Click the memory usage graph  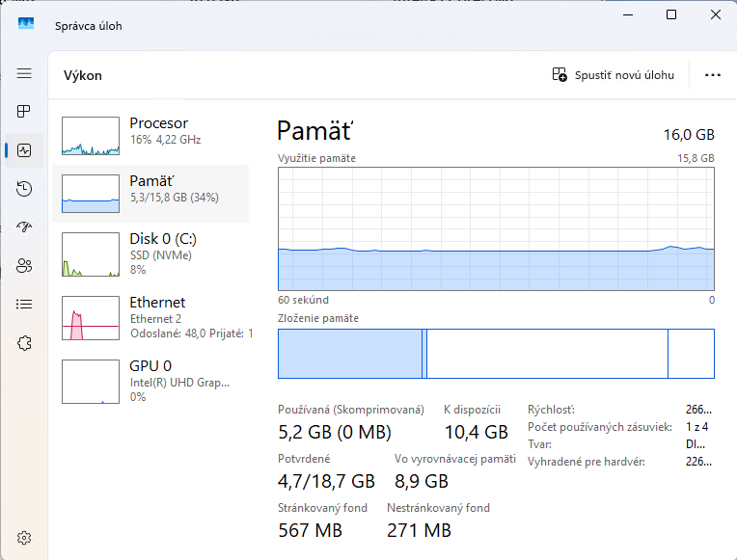tap(496, 228)
